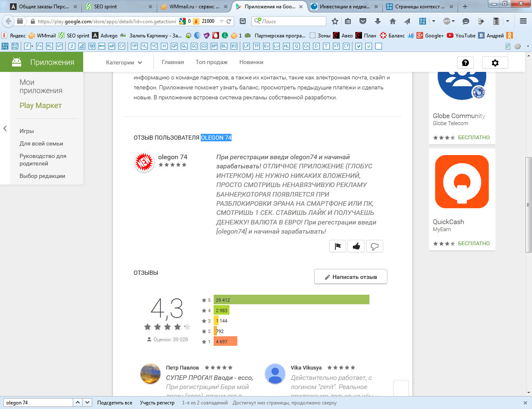Go to the browser home page icon

(392, 21)
